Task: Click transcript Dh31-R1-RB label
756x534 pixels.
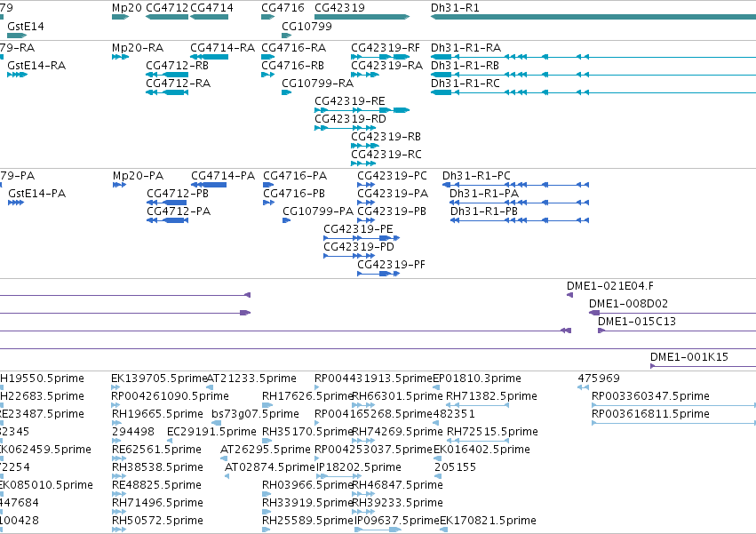Action: coord(465,66)
